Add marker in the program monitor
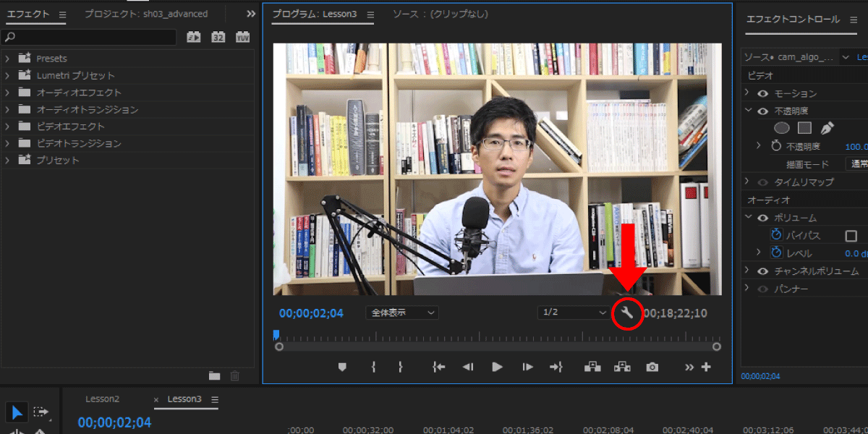 pos(342,367)
